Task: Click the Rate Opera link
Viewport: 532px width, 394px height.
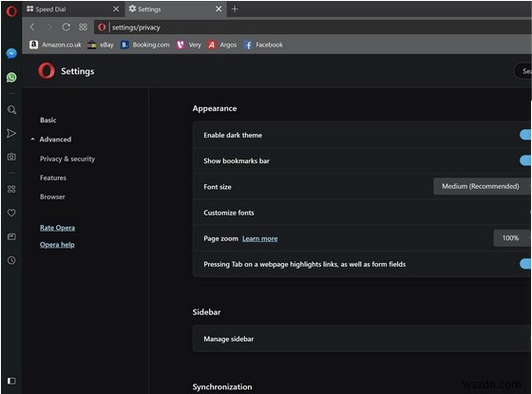Action: click(x=57, y=228)
